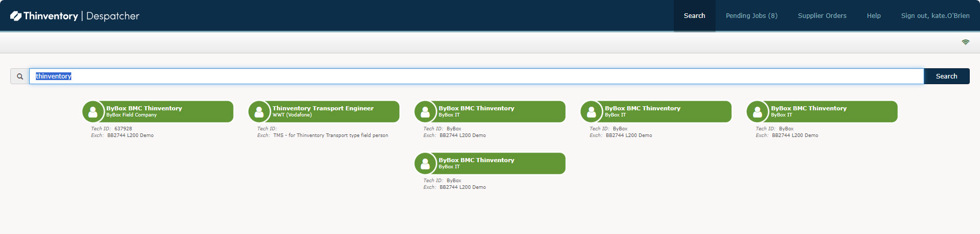Open the Pending Jobs (8) tab
The height and width of the screenshot is (234, 980).
751,16
